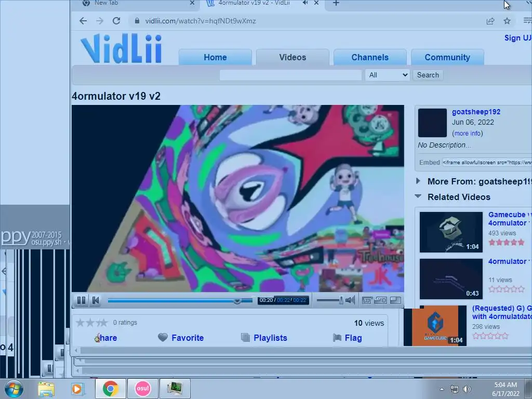Adjust the player volume slider
The image size is (532, 399).
[x=330, y=300]
